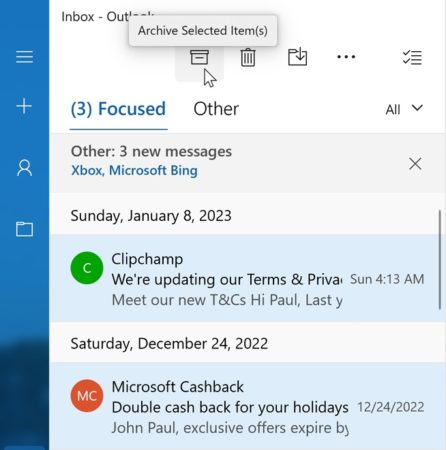Click the message list vertical scrollbar
The width and height of the screenshot is (446, 450).
click(x=440, y=260)
